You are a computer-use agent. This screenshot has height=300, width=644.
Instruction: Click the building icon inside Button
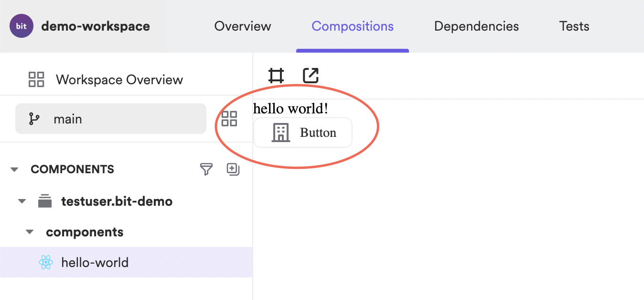(x=281, y=133)
